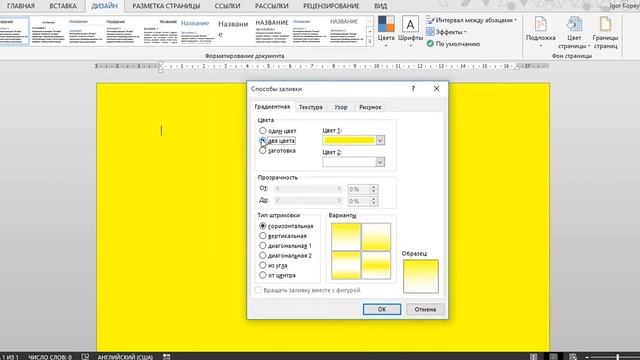
Task: Select the один цвет radio button
Action: [x=262, y=131]
